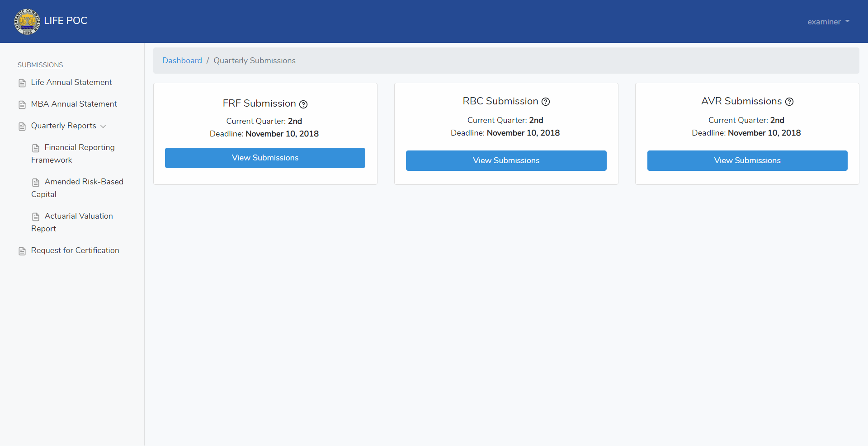Click Current Quarter: 2nd in AVR card
868x446 pixels.
(x=746, y=120)
